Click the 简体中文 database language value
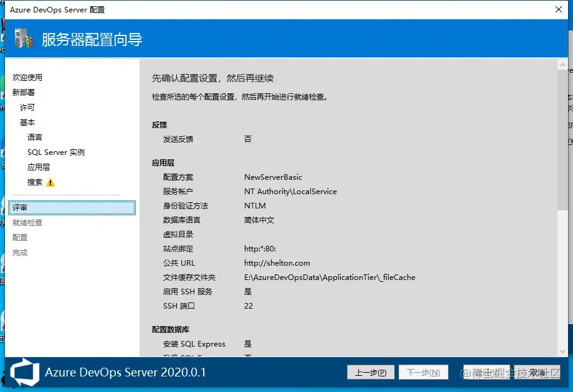The image size is (573, 392). (259, 220)
